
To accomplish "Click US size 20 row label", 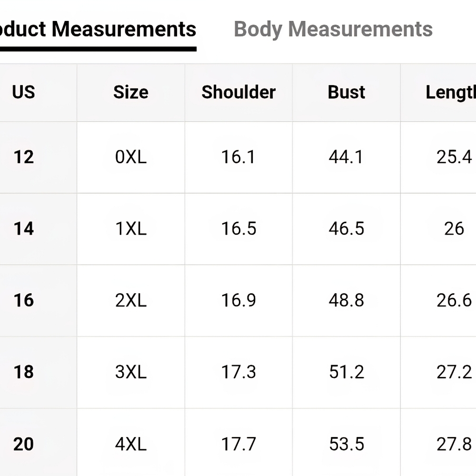I will point(24,444).
